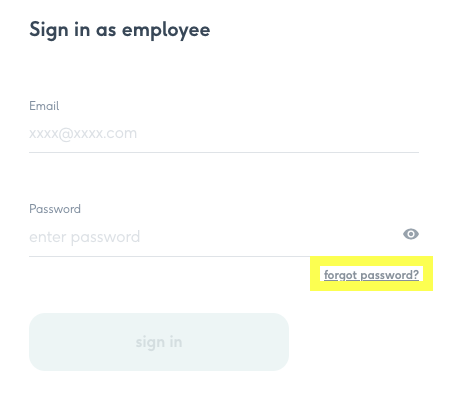
Task: Click the underline beneath the email placeholder
Action: click(x=224, y=152)
